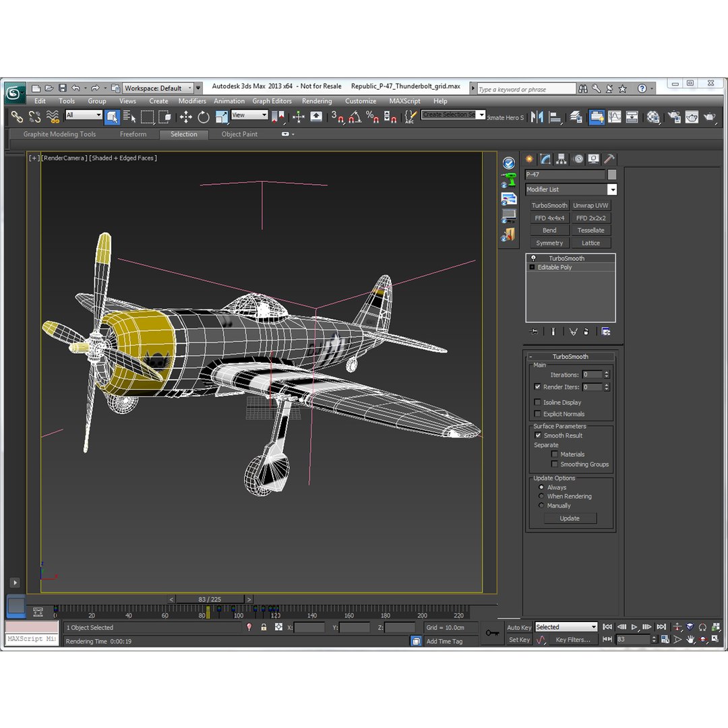Switch to the Object Paint ribbon tab

(x=239, y=134)
